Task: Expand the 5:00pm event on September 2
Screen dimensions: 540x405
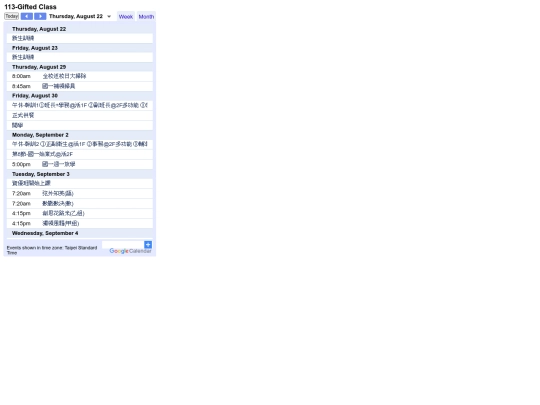Action: (x=80, y=164)
